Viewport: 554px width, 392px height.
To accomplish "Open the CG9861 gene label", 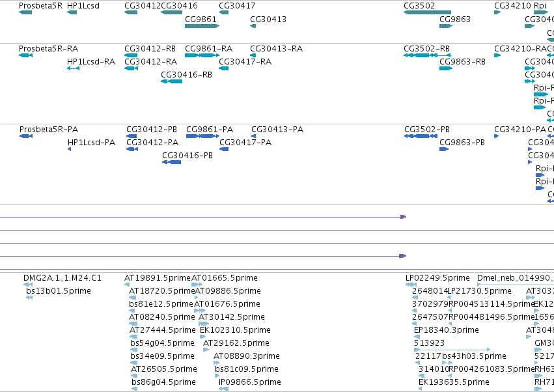I will pyautogui.click(x=201, y=19).
